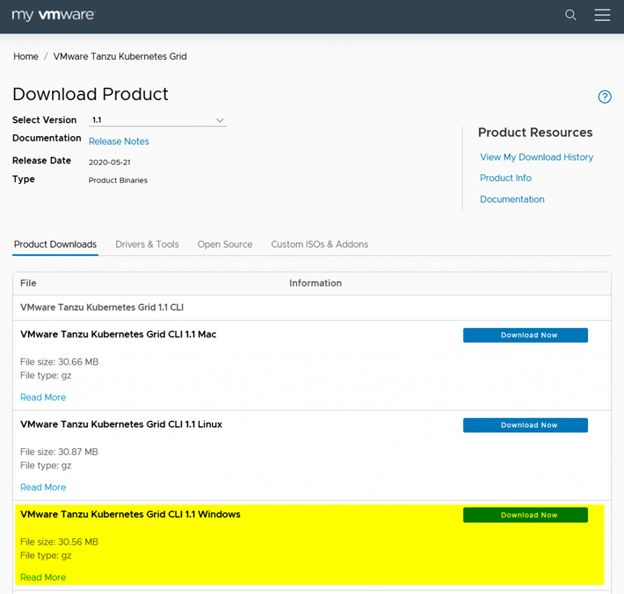Screen dimensions: 624x594
Task: Open VMware Tanzu Kubernetes Grid breadcrumb
Action: pos(120,56)
